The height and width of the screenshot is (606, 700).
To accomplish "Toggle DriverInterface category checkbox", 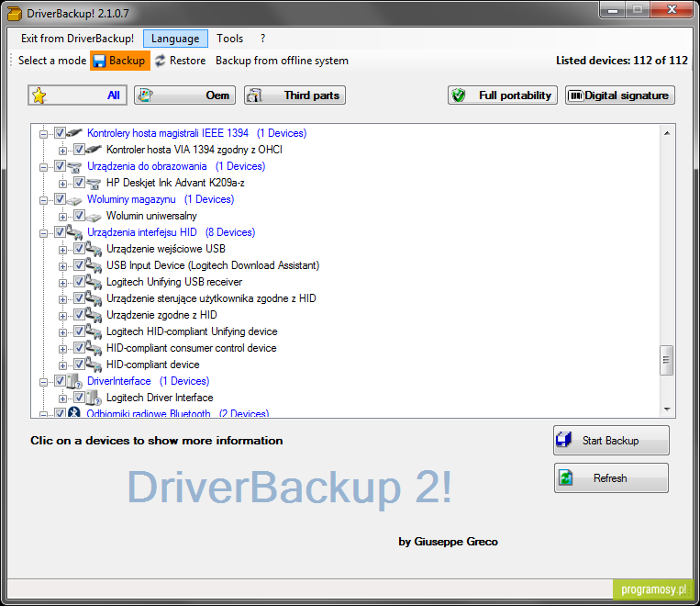I will pyautogui.click(x=60, y=381).
